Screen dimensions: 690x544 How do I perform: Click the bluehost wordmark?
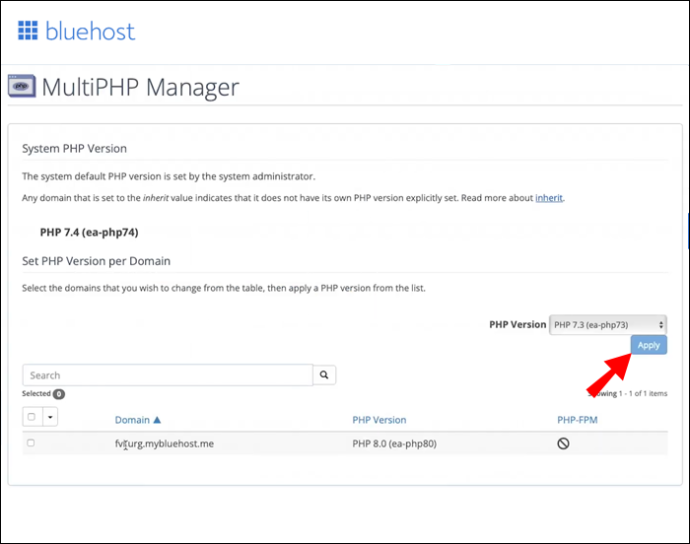[90, 31]
